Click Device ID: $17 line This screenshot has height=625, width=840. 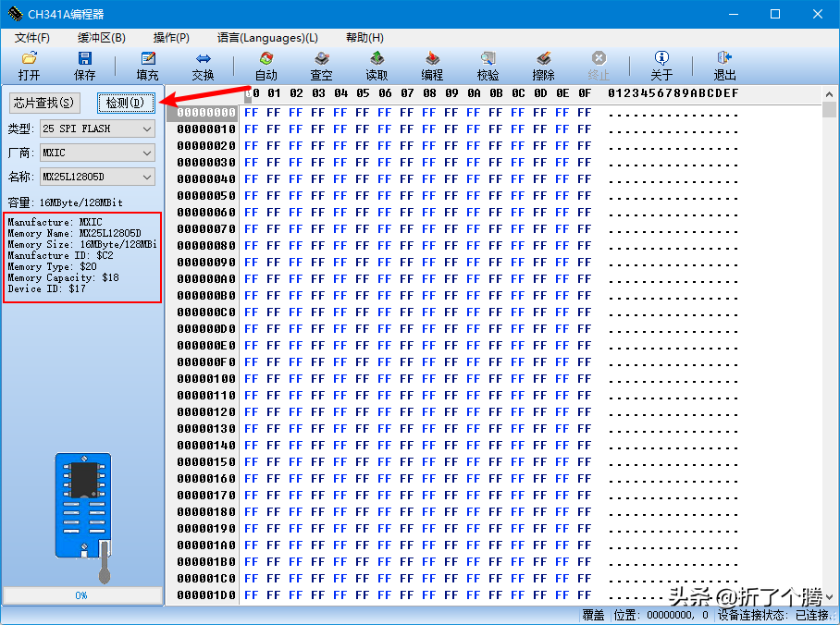coord(46,288)
